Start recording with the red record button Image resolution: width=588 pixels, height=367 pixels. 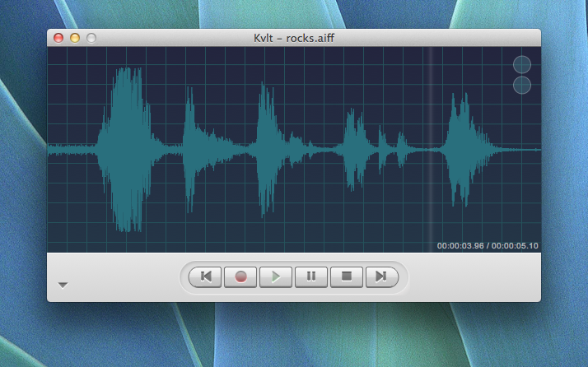(240, 277)
